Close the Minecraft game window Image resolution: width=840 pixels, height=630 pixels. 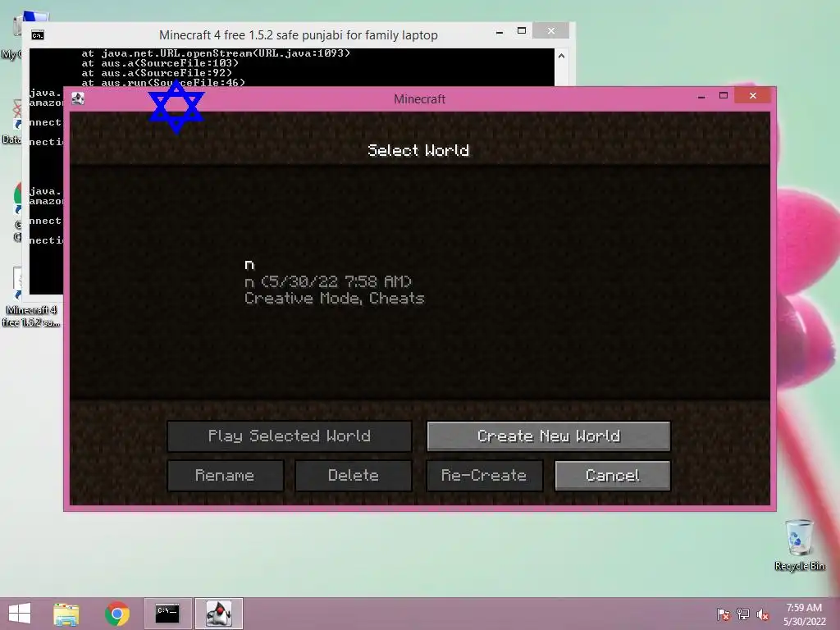(753, 96)
